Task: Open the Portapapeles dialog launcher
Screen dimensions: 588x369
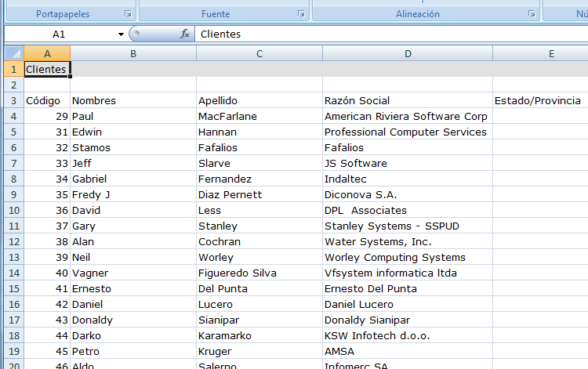Action: coord(128,14)
